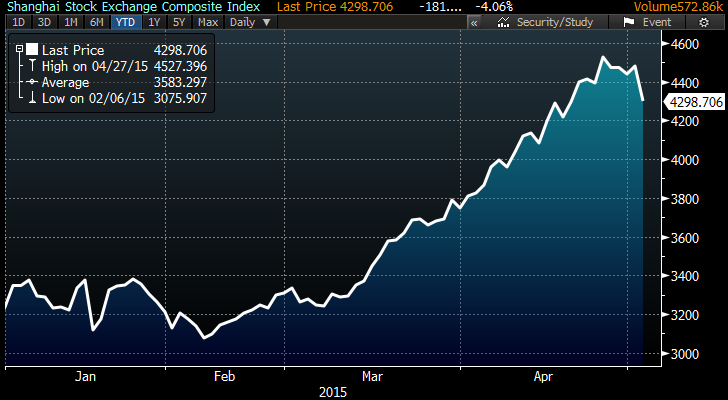Screen dimensions: 728x400
Task: Show the 1Y range
Action: 154,22
